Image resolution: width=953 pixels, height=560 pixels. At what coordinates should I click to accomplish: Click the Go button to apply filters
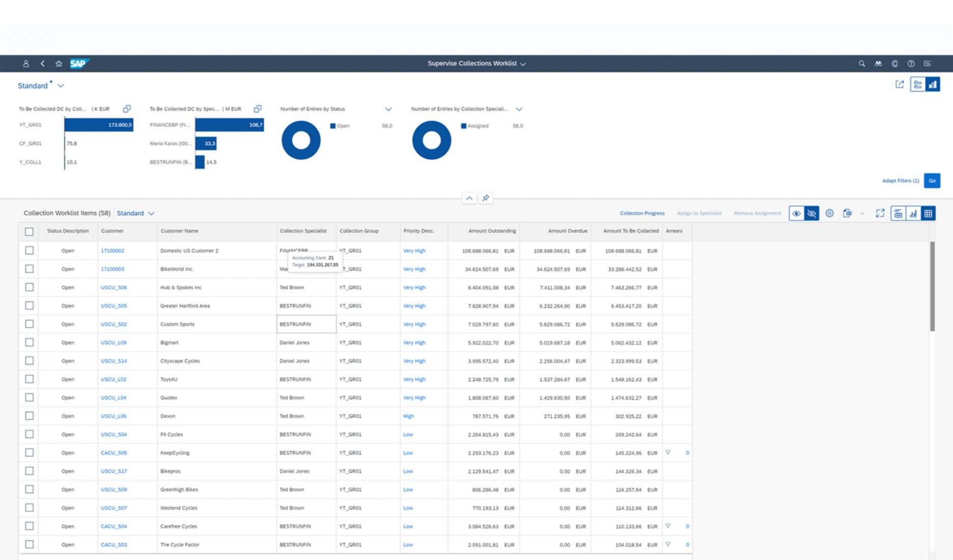932,180
